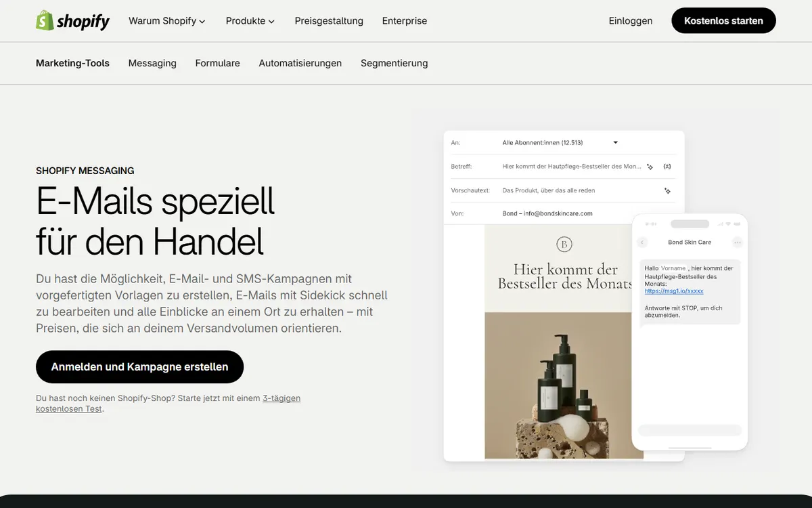
Task: Click the round B brand logo in the email
Action: coord(564,244)
